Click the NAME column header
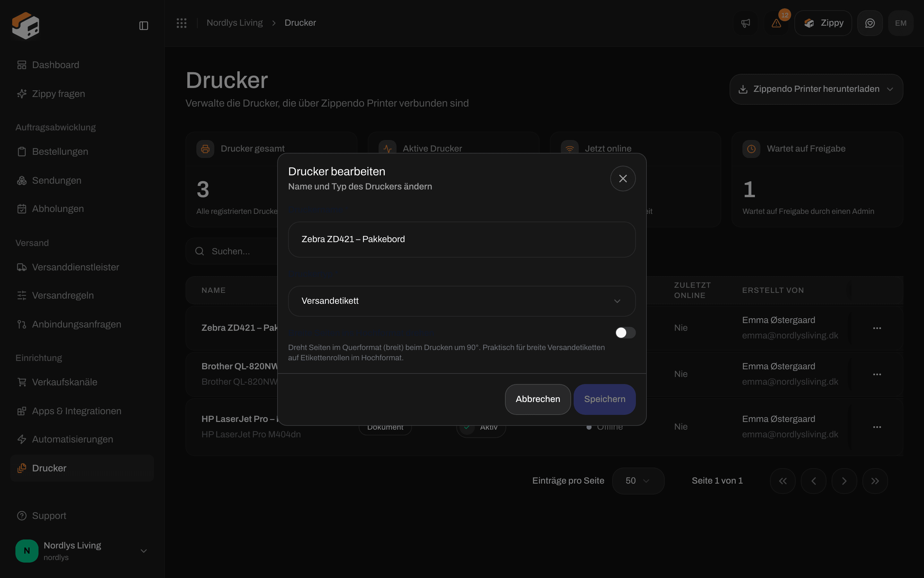This screenshot has height=578, width=924. click(213, 291)
